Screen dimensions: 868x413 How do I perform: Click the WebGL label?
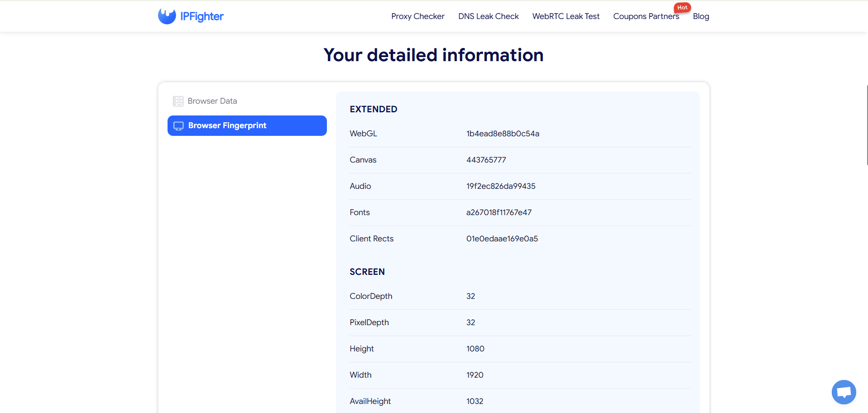click(x=363, y=134)
